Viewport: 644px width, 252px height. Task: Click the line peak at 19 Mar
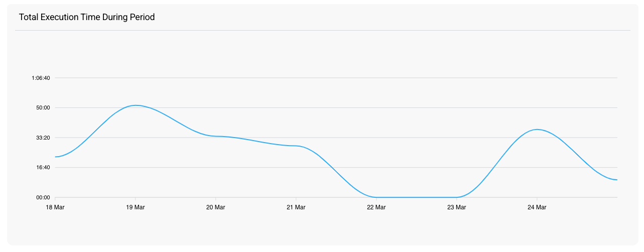(x=136, y=105)
